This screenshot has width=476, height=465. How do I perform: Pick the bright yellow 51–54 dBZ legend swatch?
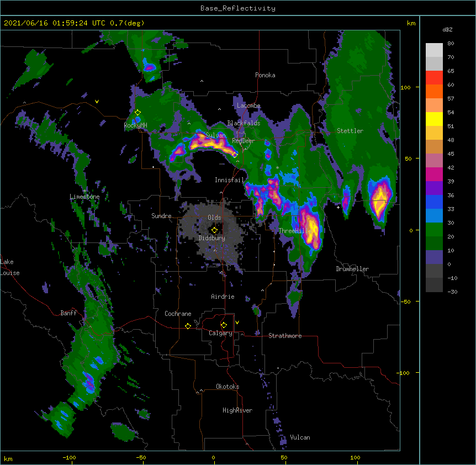(x=434, y=119)
